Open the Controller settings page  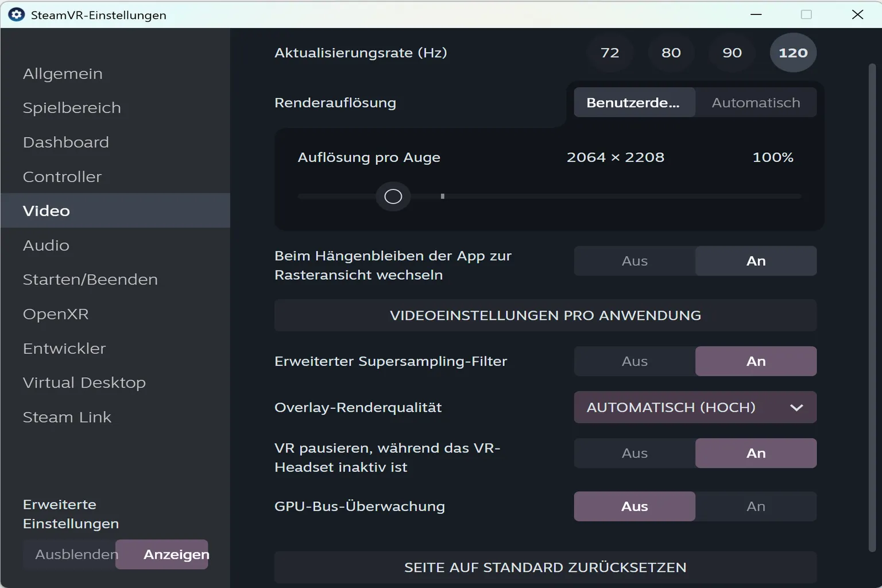[x=115, y=177]
